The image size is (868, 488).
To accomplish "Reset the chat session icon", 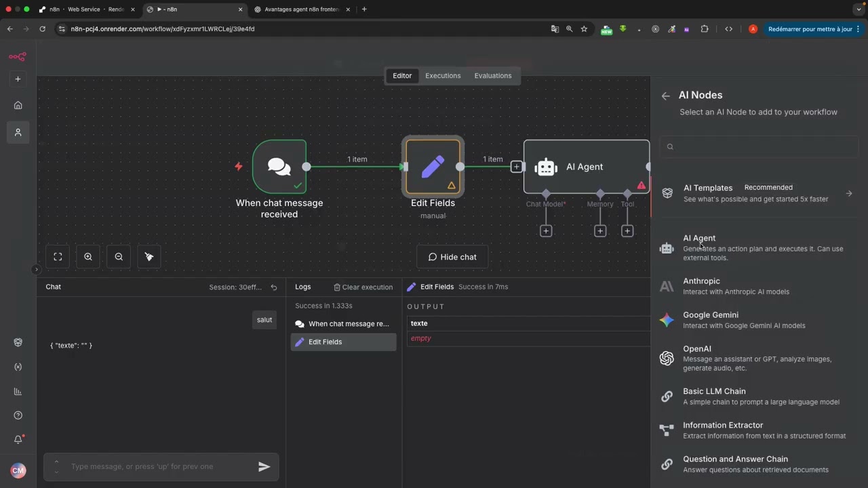I will tap(274, 287).
